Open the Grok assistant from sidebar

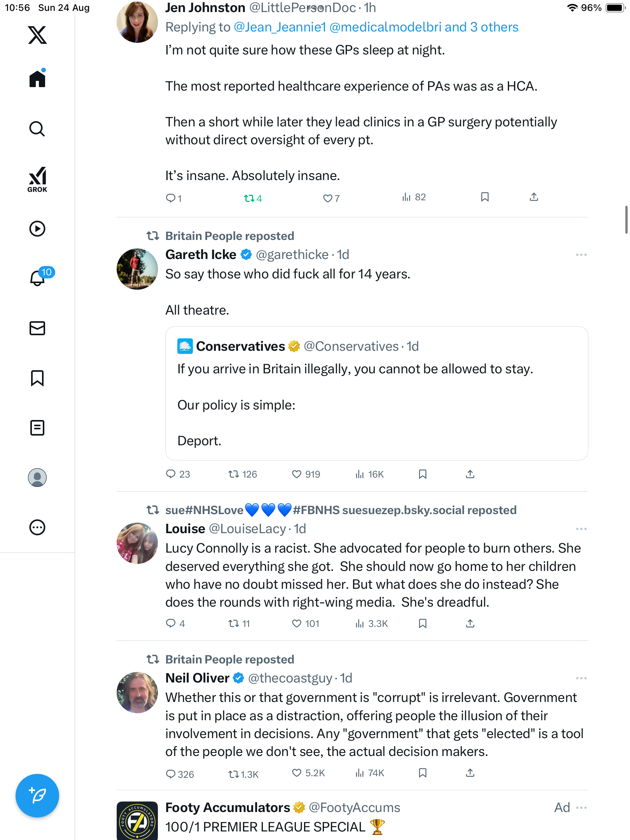[x=37, y=180]
